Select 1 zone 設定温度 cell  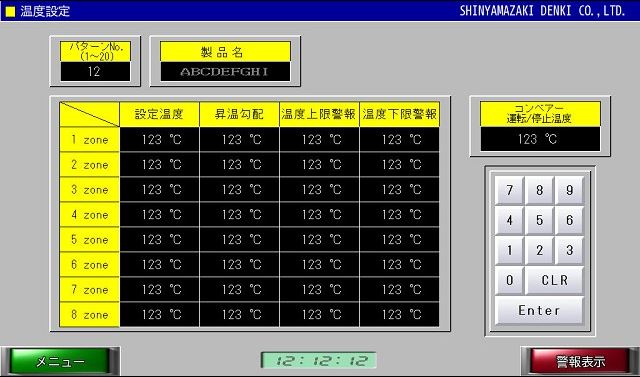(x=160, y=140)
